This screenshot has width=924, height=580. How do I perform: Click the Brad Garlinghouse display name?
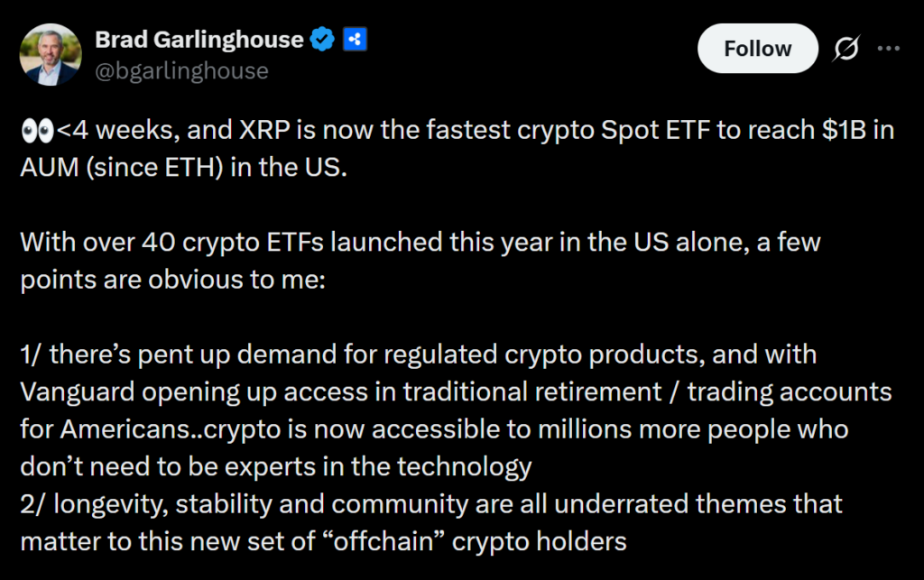pyautogui.click(x=199, y=40)
